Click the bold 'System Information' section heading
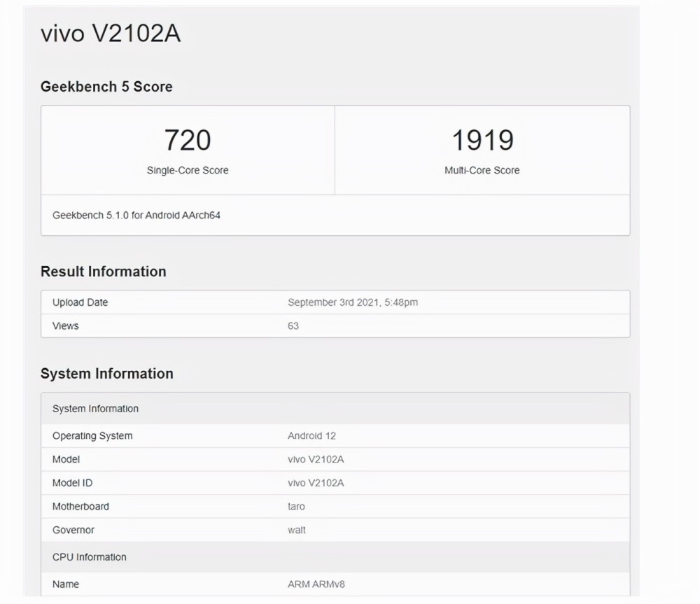Screen dimensions: 700x604 (x=106, y=374)
